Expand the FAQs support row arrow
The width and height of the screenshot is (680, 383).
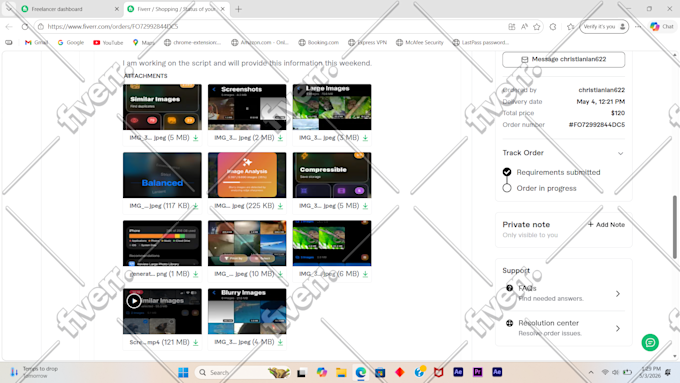618,294
